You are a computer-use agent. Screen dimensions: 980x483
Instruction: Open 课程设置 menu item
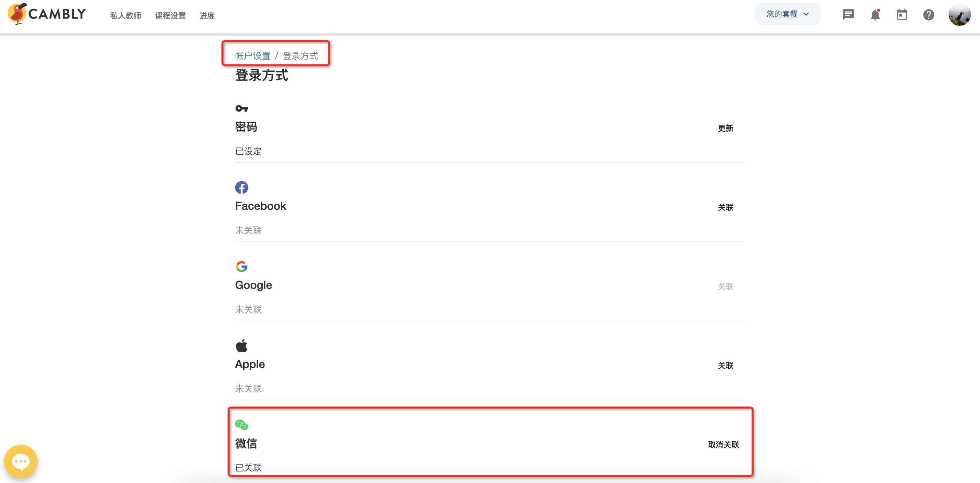pyautogui.click(x=170, y=16)
